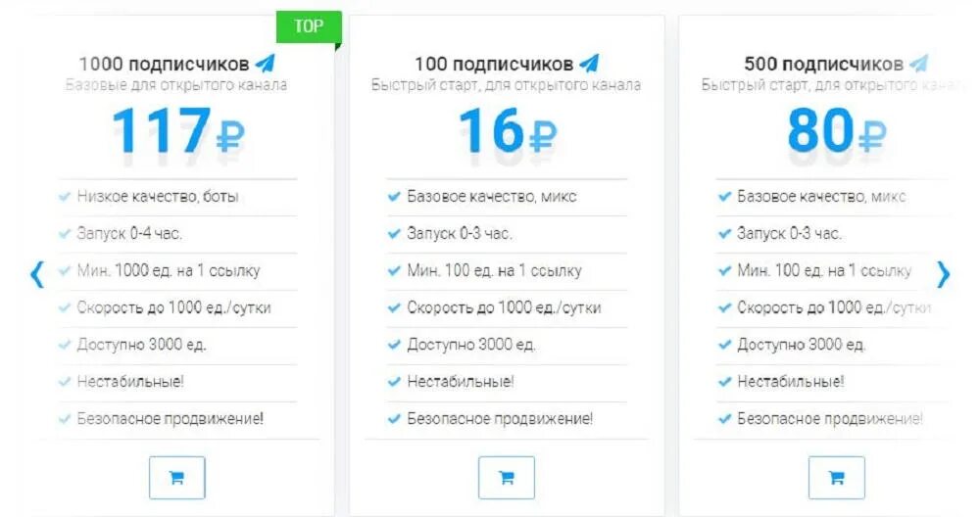Click checkmark beside Низкое качество, боты

pos(65,197)
